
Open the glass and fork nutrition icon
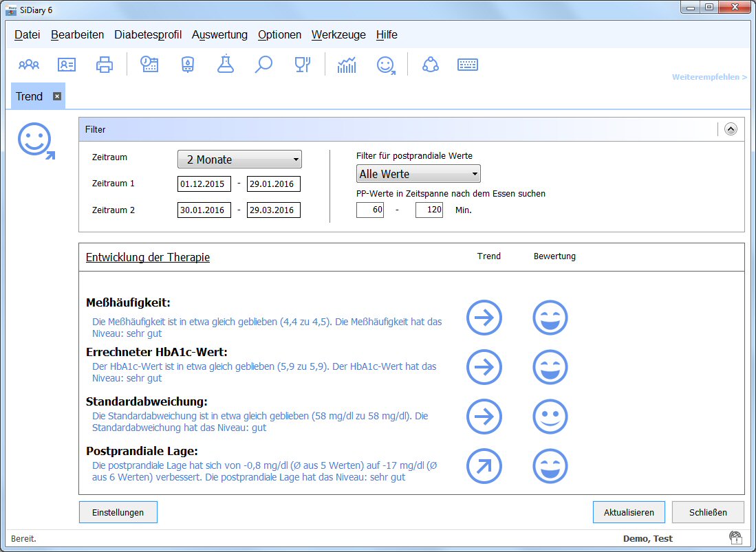(x=303, y=65)
